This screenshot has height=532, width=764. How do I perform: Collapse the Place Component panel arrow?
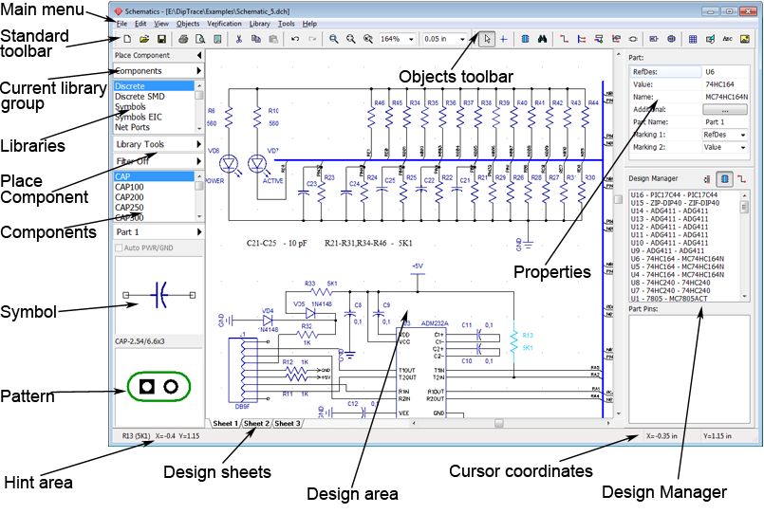point(198,56)
